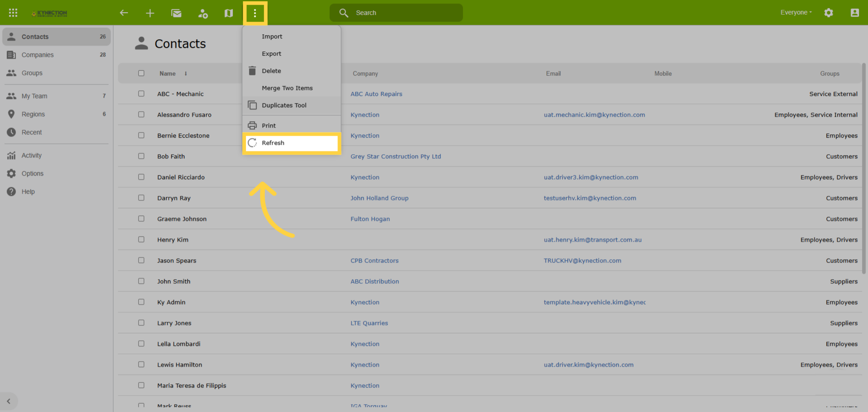Open the apps grid launcher

13,13
